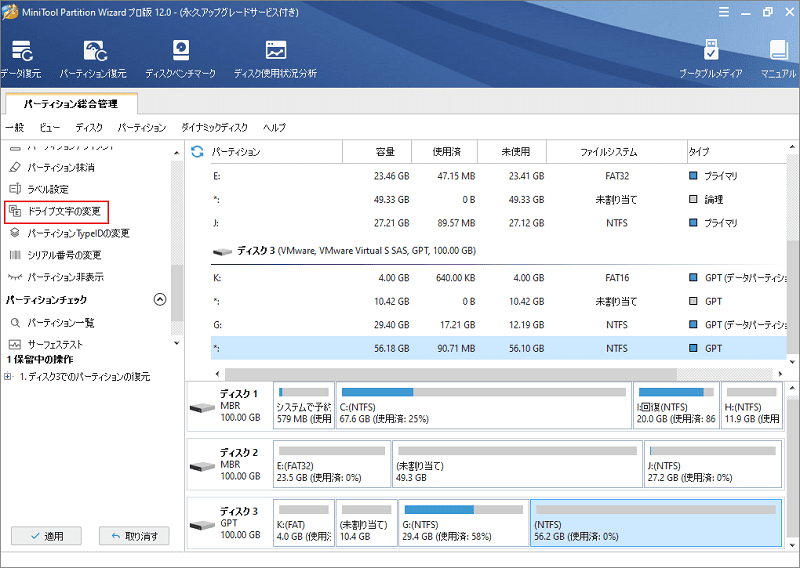Select 未割り当て 49.3 GB block in Disk 2
Viewport: 800px width, 568px height.
tap(517, 464)
